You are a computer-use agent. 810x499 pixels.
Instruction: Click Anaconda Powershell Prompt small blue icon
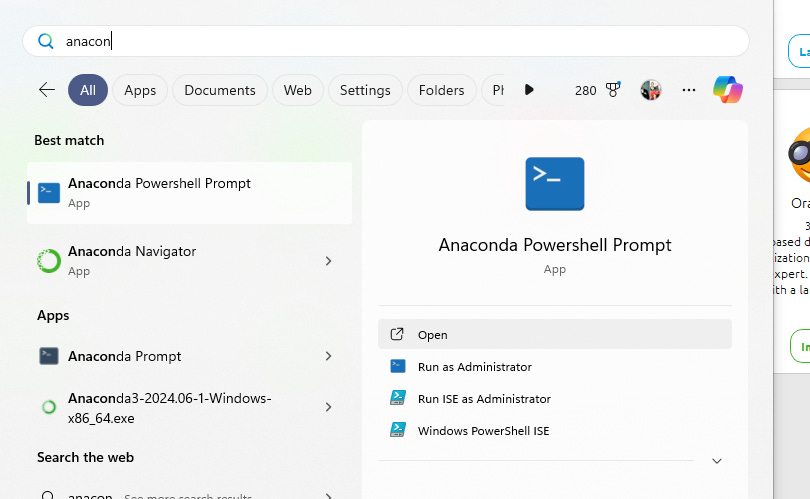click(49, 193)
